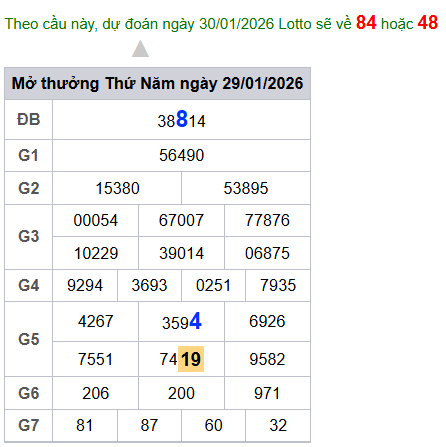Click G5 result 3594 with blue 4
The width and height of the screenshot is (446, 447).
click(x=182, y=321)
